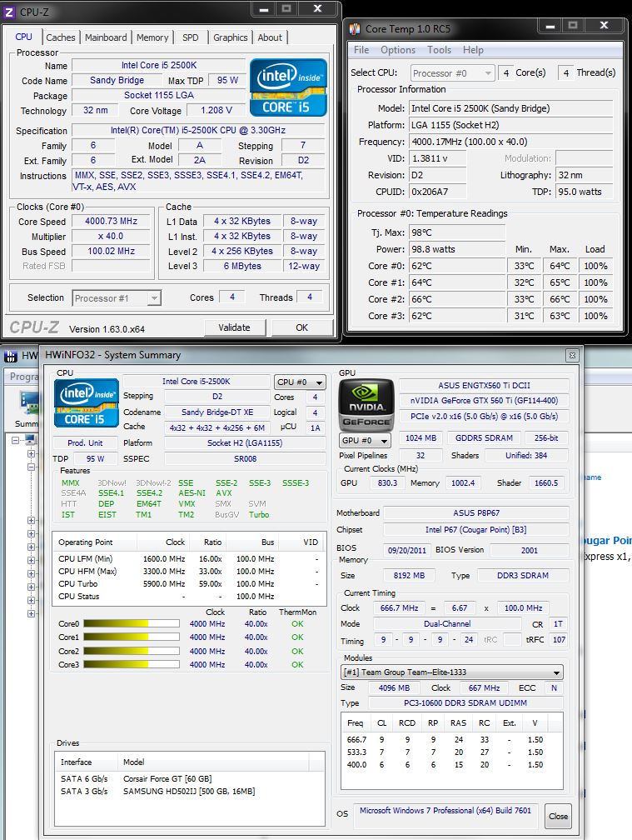This screenshot has height=840, width=632.
Task: Collapse the root node of the HWiNFO32 tree
Action: [x=16, y=440]
